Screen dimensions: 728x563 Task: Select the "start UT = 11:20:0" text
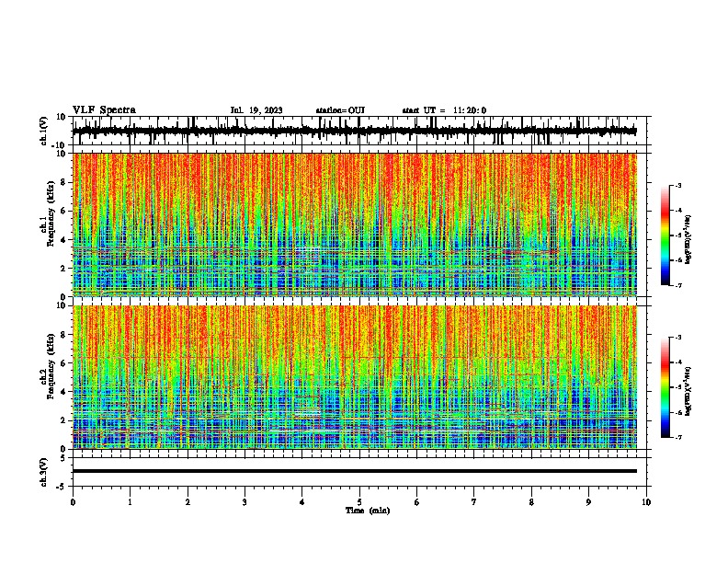click(444, 110)
